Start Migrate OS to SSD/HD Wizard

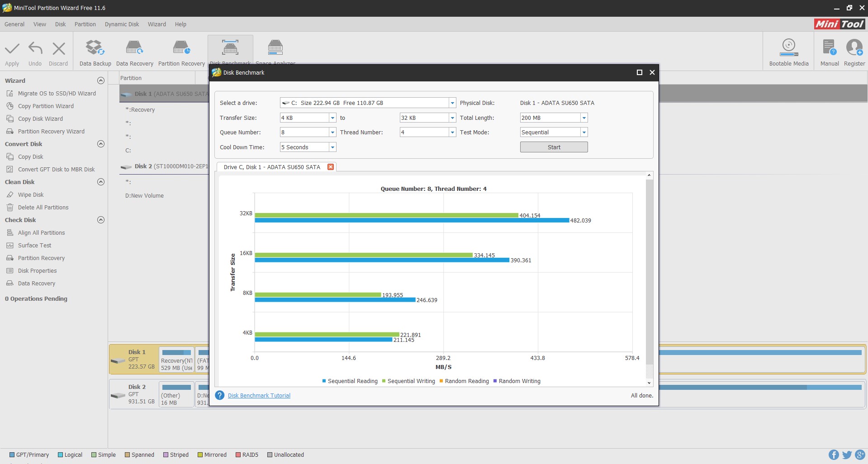click(57, 93)
